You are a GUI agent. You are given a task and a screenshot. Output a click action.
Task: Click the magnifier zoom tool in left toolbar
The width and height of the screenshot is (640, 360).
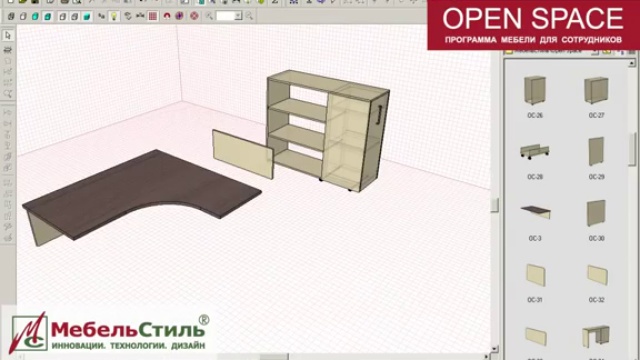tap(8, 94)
